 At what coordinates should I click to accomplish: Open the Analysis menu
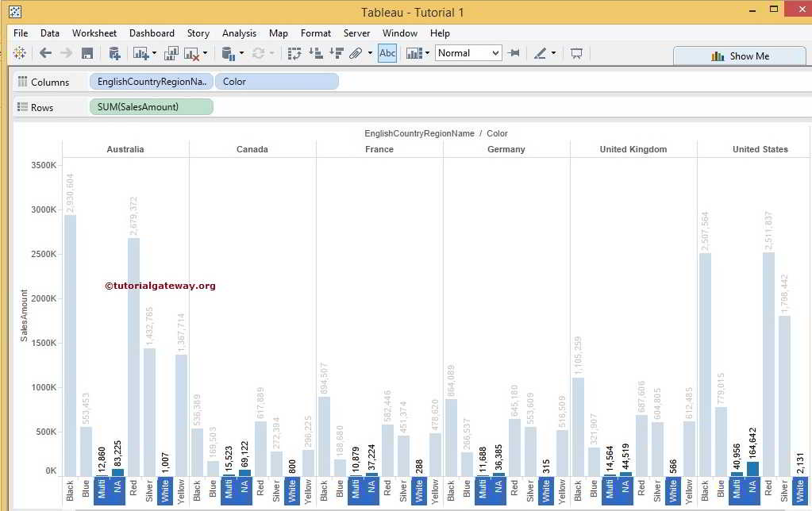coord(239,33)
